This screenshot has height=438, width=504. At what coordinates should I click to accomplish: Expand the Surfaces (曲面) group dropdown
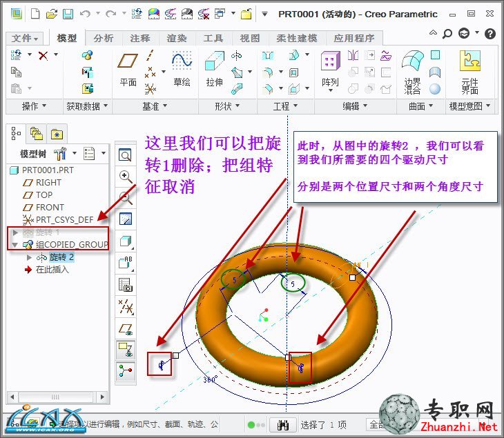click(420, 106)
